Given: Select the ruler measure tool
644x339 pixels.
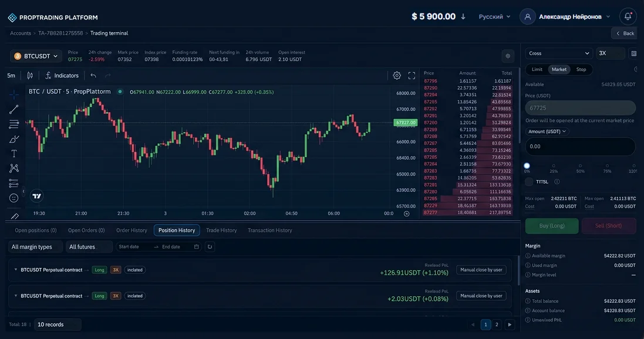Looking at the screenshot, I should tap(14, 216).
